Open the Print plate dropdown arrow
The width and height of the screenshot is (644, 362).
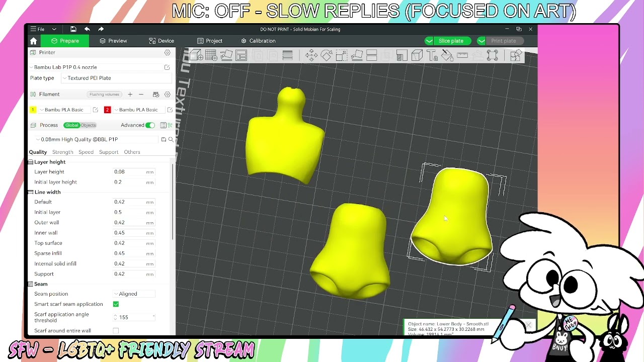coord(481,41)
